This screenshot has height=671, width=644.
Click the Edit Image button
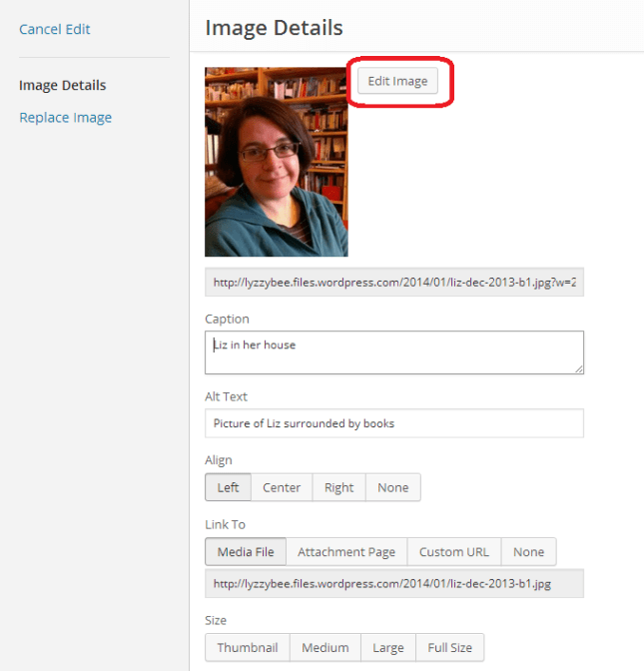point(397,81)
